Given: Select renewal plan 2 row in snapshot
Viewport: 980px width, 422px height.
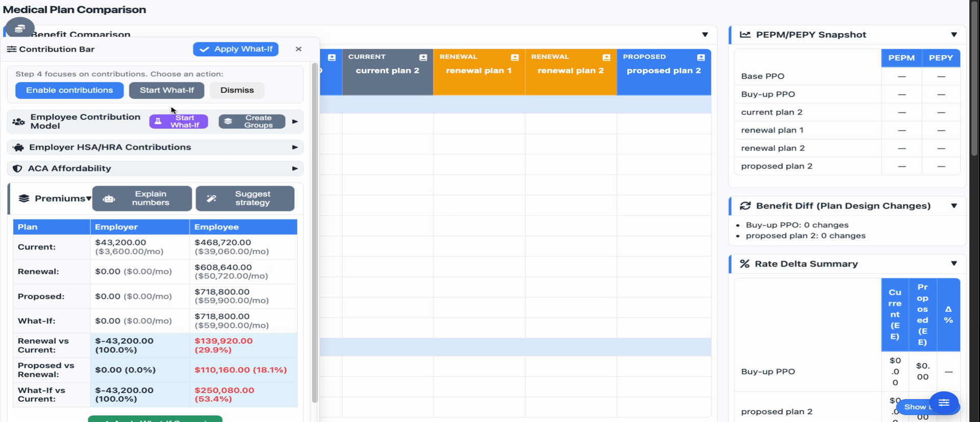Looking at the screenshot, I should (847, 148).
